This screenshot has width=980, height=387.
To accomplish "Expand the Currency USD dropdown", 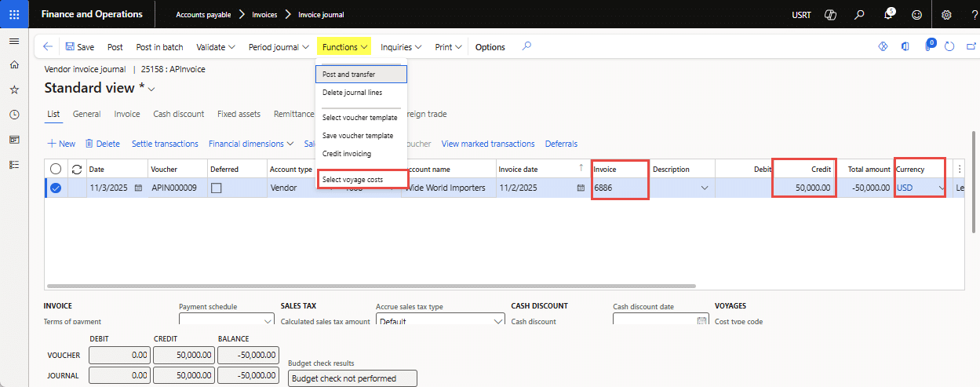I will tap(940, 188).
